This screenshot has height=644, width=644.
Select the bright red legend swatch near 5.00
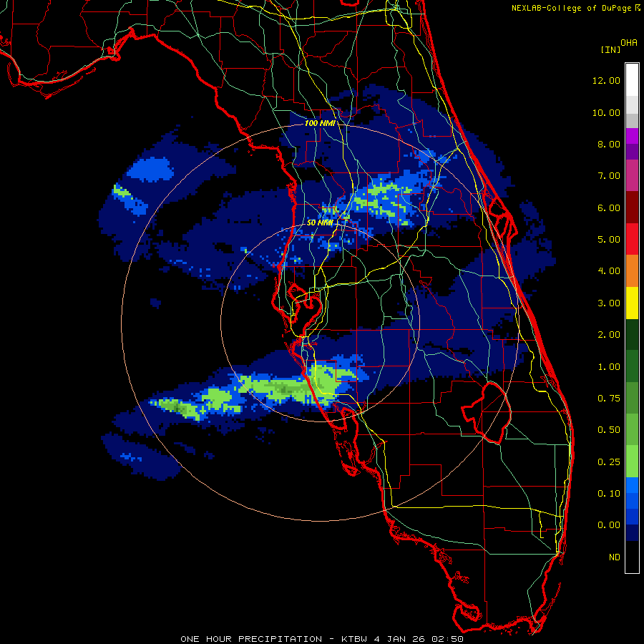point(632,239)
